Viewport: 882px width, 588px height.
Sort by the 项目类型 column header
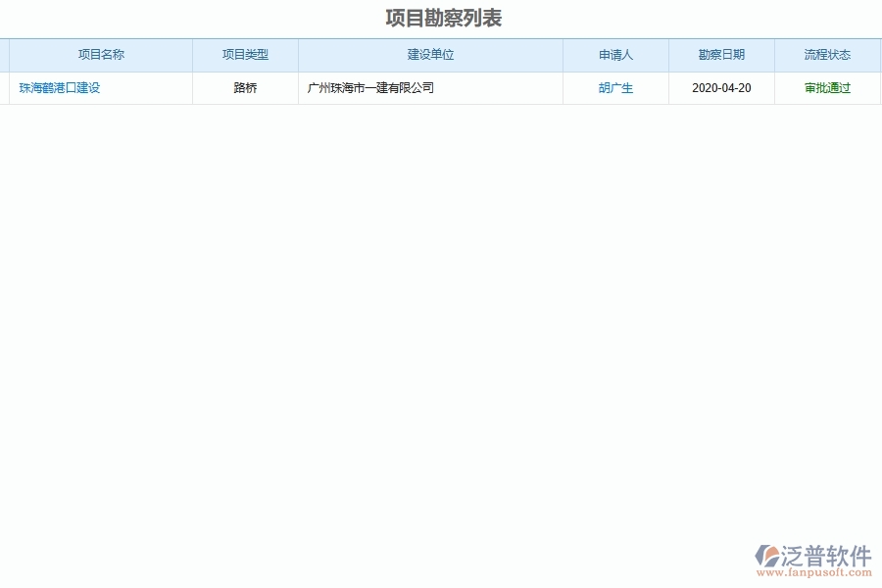click(x=244, y=55)
